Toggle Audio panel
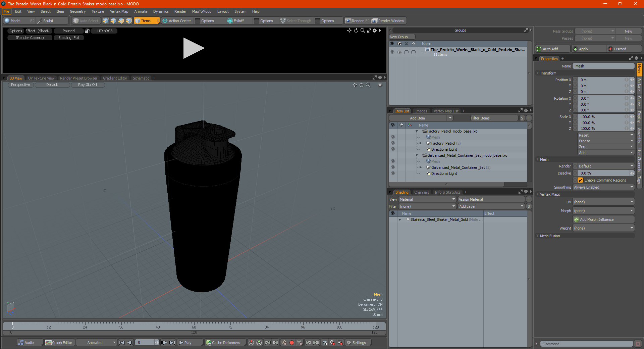644x349 pixels. (30, 343)
